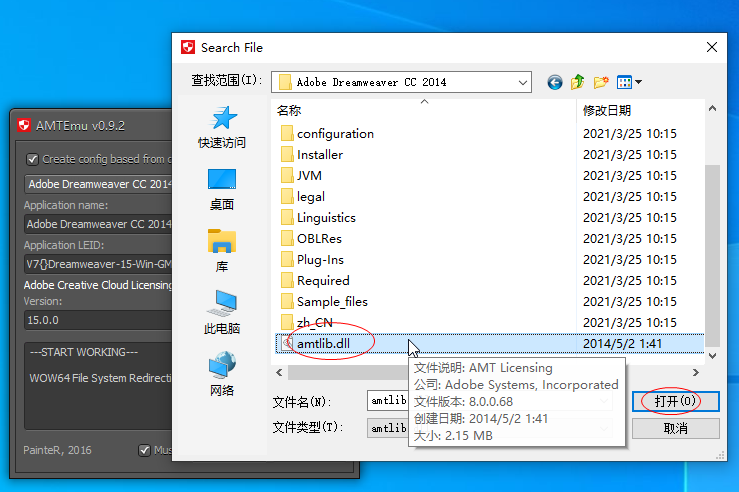739x492 pixels.
Task: Expand the Look in folder dropdown
Action: click(523, 82)
